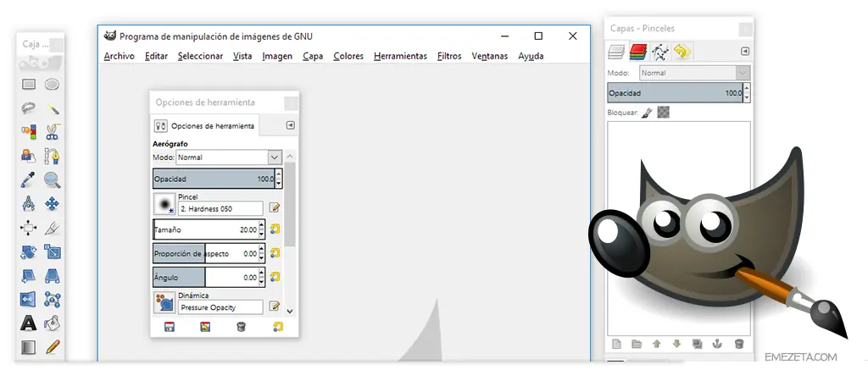Pick the Color Picker eyedropper tool
Screen dimensions: 868x381
coord(28,179)
